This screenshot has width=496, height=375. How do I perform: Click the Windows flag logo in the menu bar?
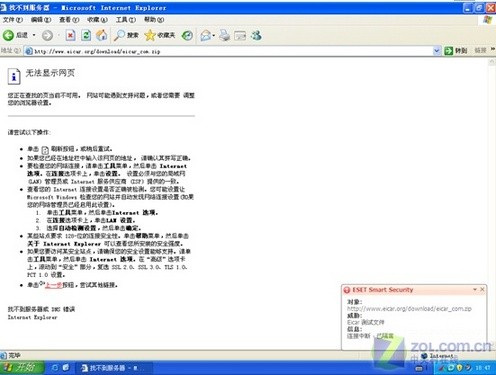[x=488, y=20]
